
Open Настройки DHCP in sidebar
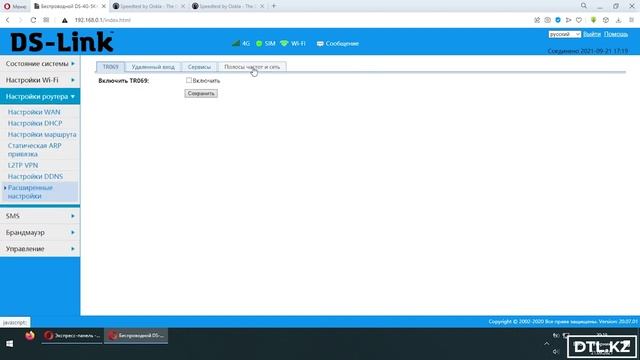click(35, 123)
